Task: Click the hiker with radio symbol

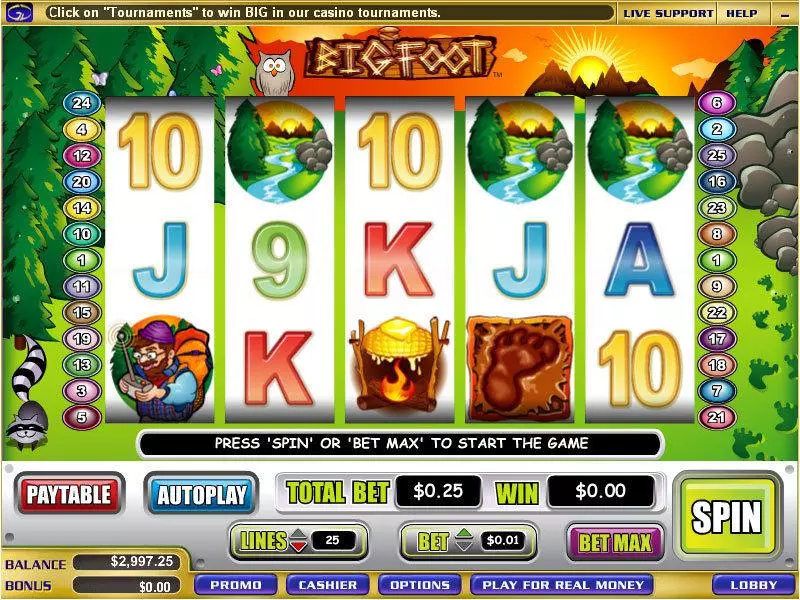Action: click(160, 369)
